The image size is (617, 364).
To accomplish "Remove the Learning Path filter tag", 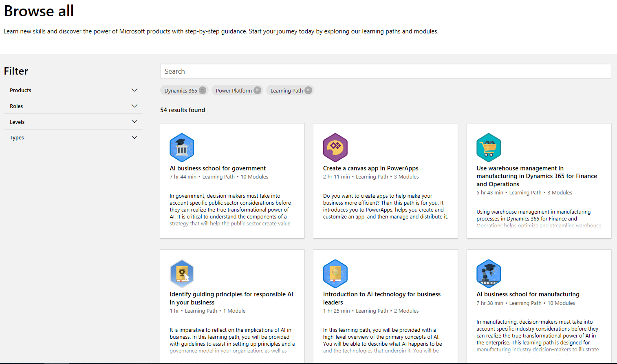I will coord(308,90).
